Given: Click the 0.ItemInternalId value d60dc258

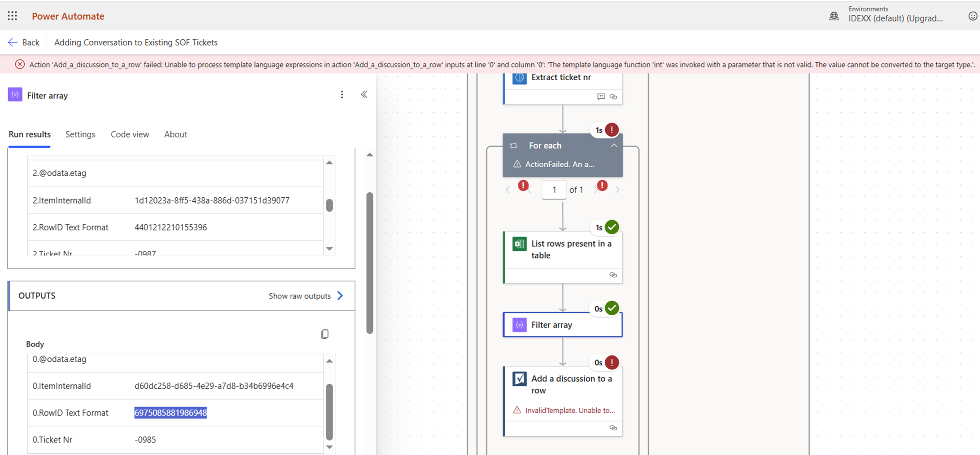Looking at the screenshot, I should (x=214, y=386).
